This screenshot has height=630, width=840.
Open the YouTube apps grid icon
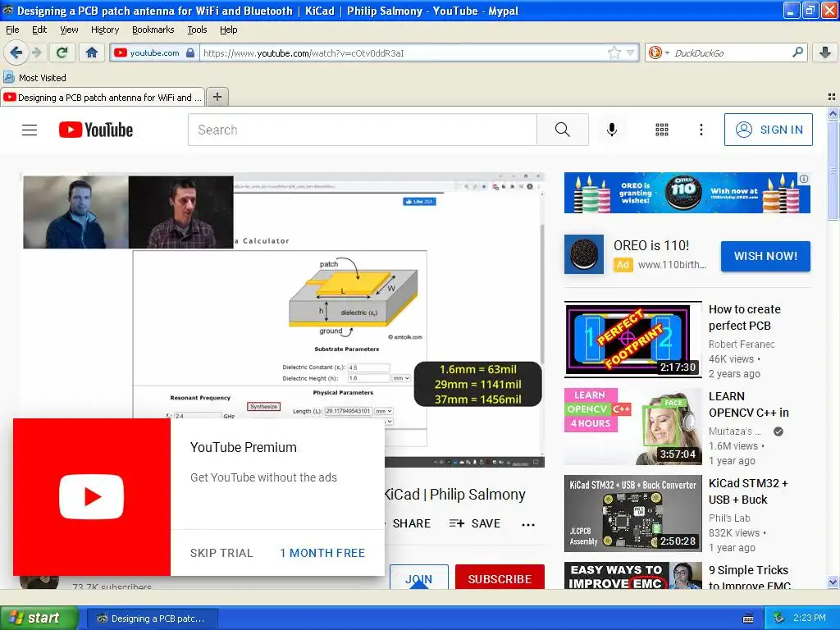(662, 130)
